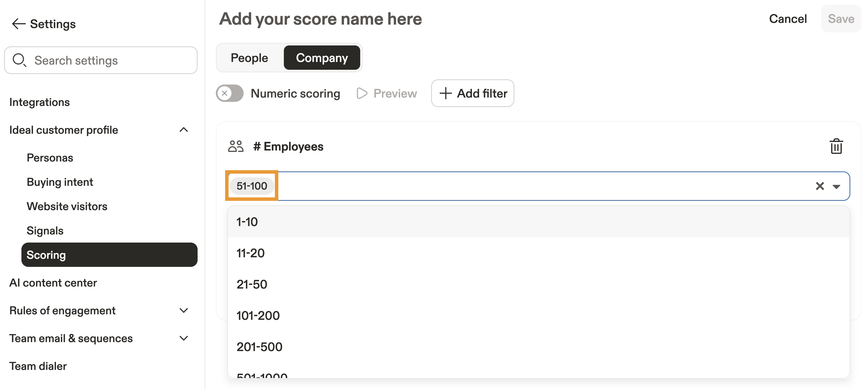Choose the 101-200 employees option
This screenshot has width=868, height=389.
coord(258,315)
